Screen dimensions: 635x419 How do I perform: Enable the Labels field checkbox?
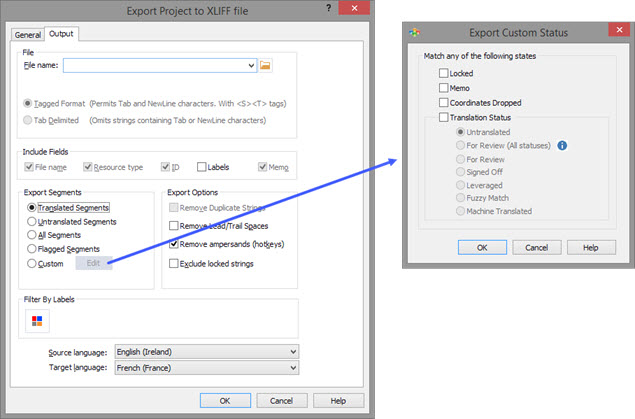[x=201, y=167]
